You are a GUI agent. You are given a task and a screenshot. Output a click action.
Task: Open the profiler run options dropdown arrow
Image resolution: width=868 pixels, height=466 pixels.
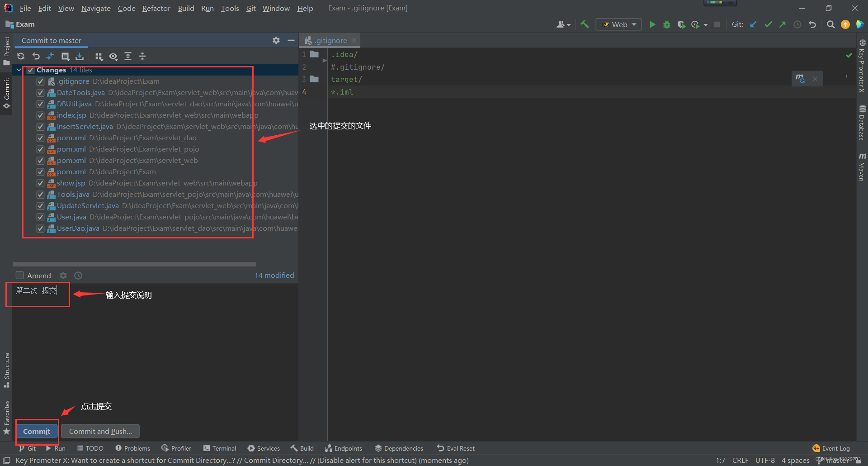tap(705, 25)
